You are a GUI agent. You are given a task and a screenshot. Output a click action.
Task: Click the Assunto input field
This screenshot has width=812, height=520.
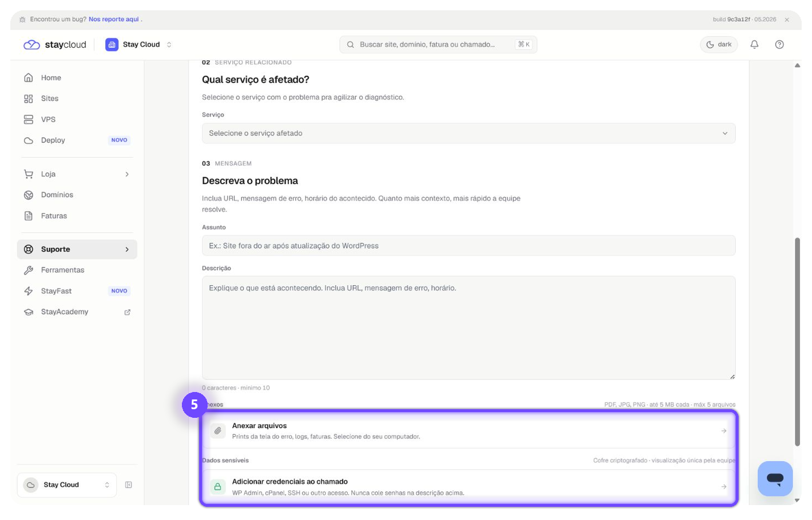point(468,246)
